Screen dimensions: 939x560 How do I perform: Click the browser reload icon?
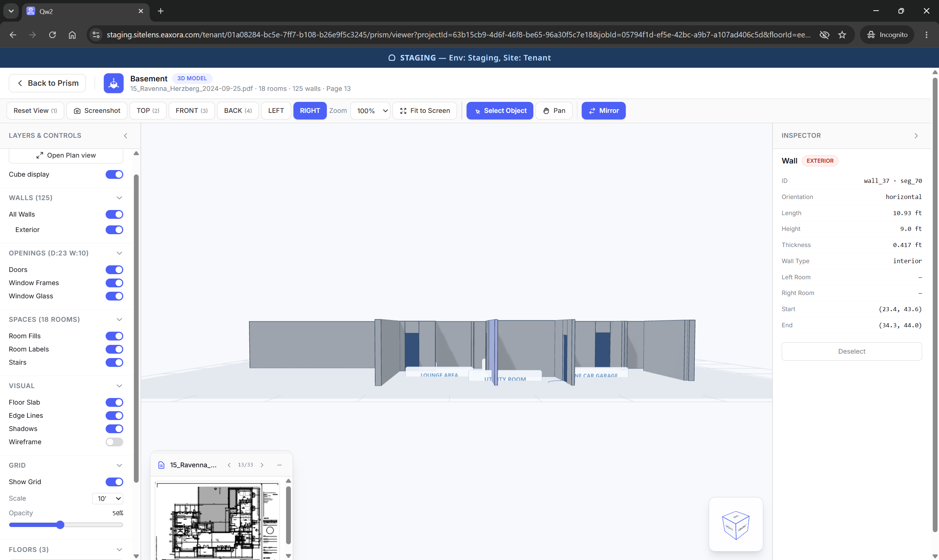[52, 35]
